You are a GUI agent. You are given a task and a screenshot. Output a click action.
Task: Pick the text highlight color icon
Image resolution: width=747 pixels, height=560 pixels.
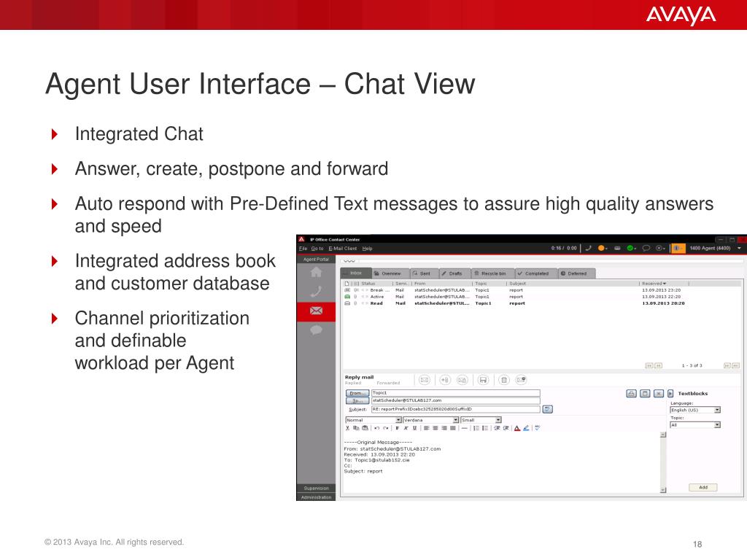pos(526,428)
